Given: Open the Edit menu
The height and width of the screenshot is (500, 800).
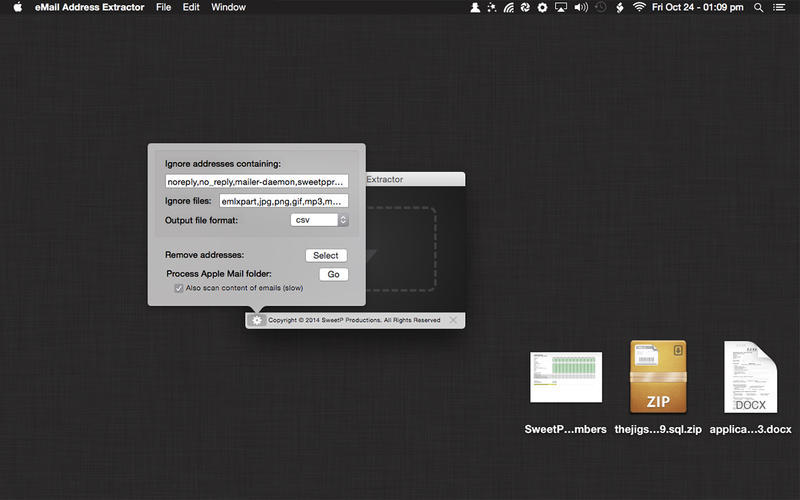Looking at the screenshot, I should coord(191,7).
